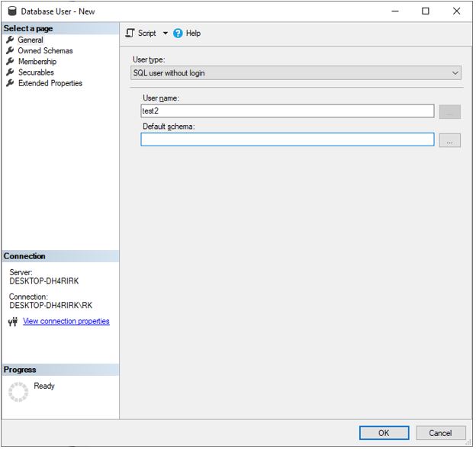
Task: Click wrench icon beside Membership
Action: (x=11, y=62)
